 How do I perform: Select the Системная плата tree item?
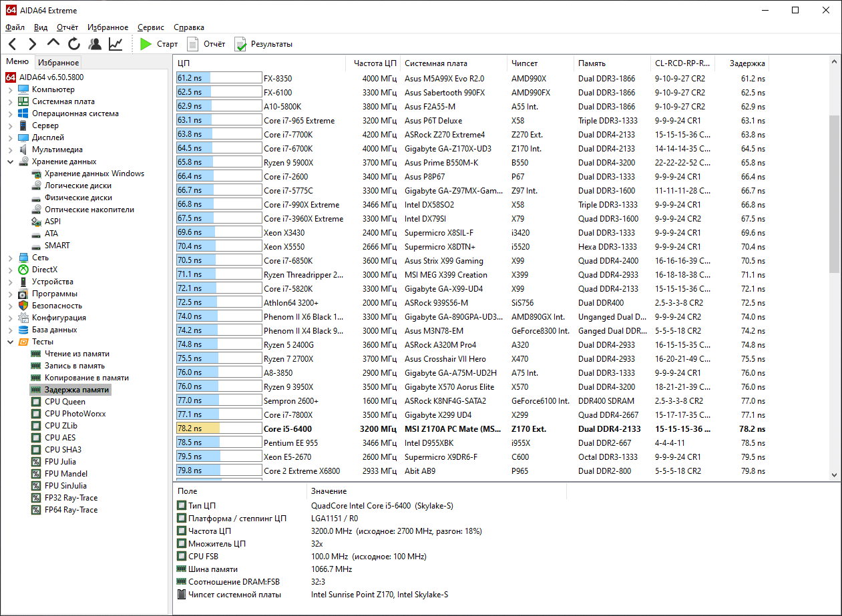[63, 101]
